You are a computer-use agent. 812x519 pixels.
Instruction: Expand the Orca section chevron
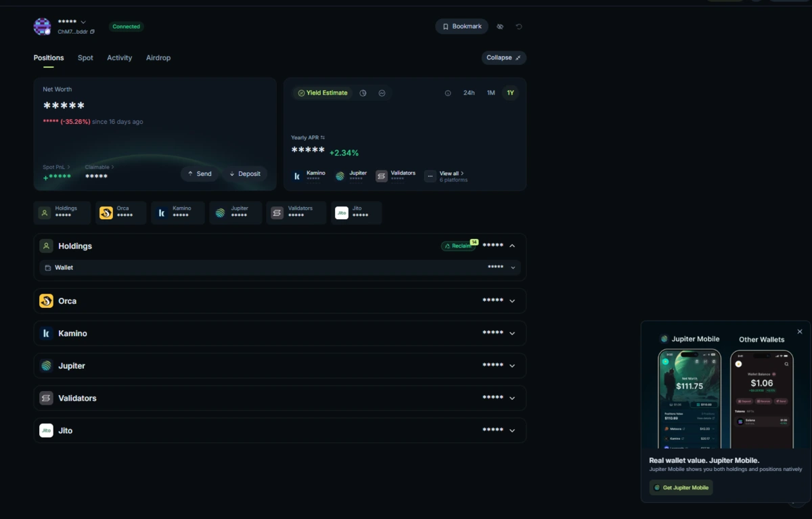click(512, 301)
